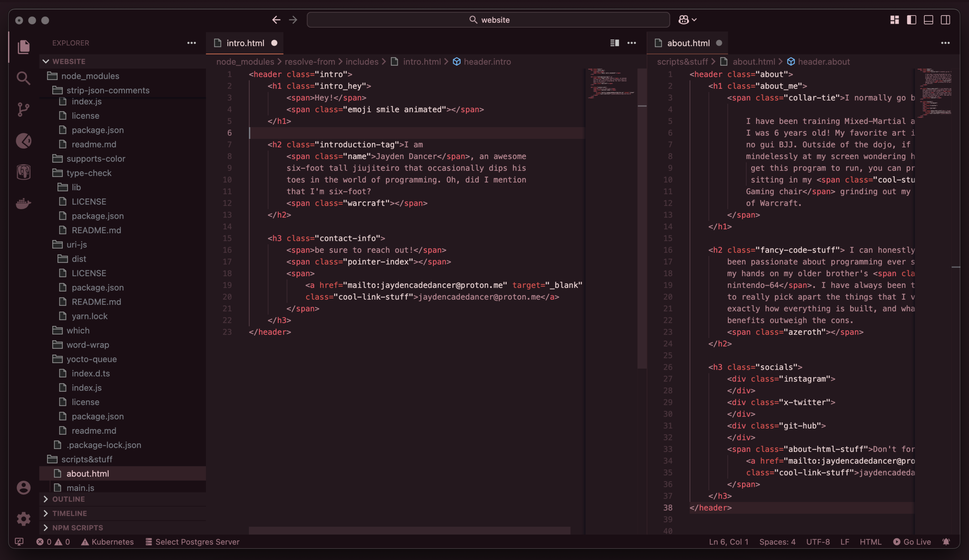Expand the OUTLINE section
The width and height of the screenshot is (969, 560).
pyautogui.click(x=68, y=499)
